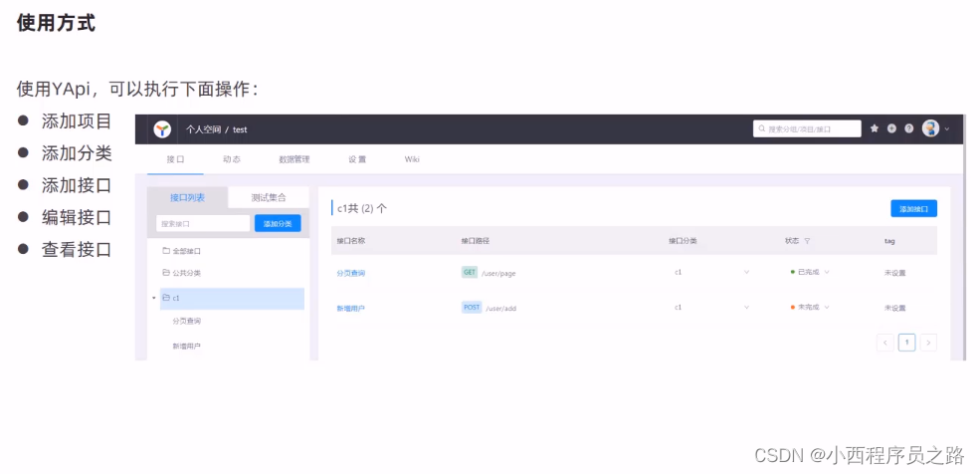Open the 已完成 status dropdown
The width and height of the screenshot is (980, 474).
tap(810, 272)
